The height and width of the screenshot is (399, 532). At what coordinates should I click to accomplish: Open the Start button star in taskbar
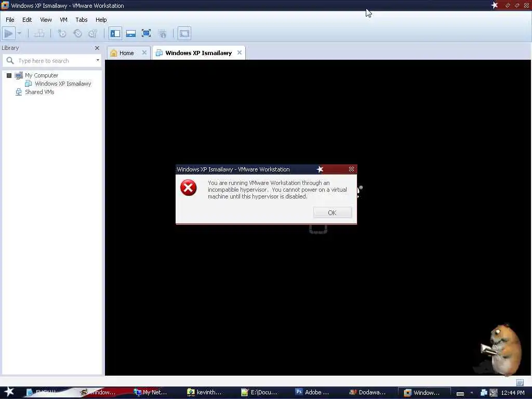(9, 392)
